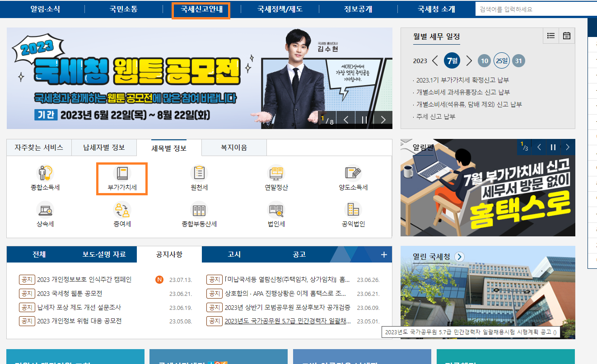Open notice 2023 개인정보 위험 대응 공모전
The width and height of the screenshot is (597, 364).
(79, 321)
